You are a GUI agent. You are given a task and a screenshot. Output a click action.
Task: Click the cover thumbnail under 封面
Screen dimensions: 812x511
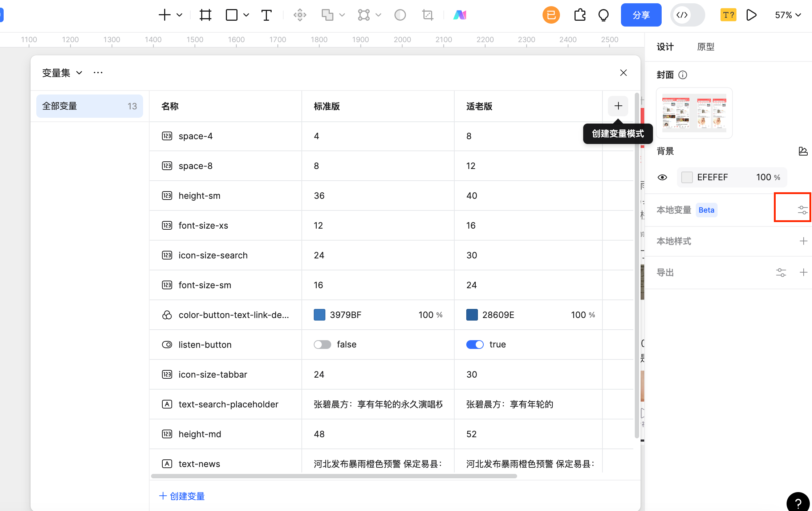point(694,113)
